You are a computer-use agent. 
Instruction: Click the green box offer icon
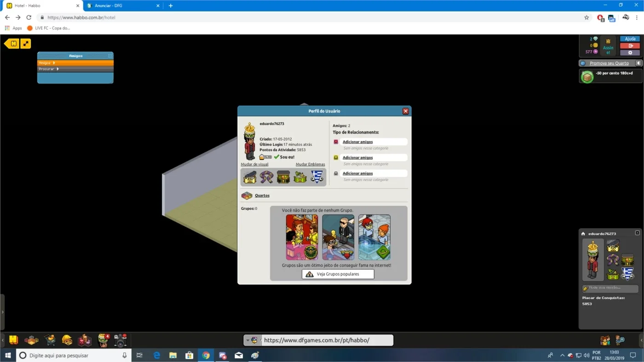(587, 77)
